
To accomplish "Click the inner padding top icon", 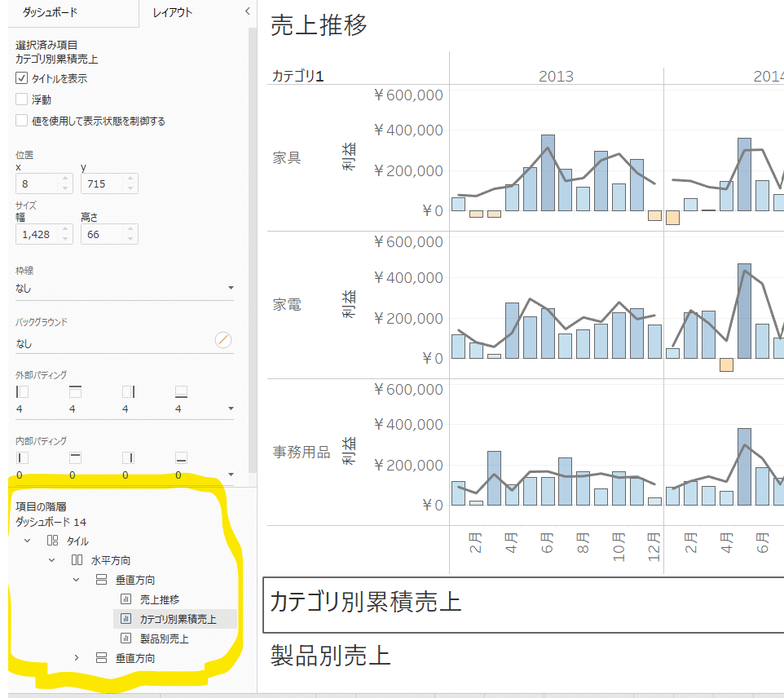I will coord(76,457).
